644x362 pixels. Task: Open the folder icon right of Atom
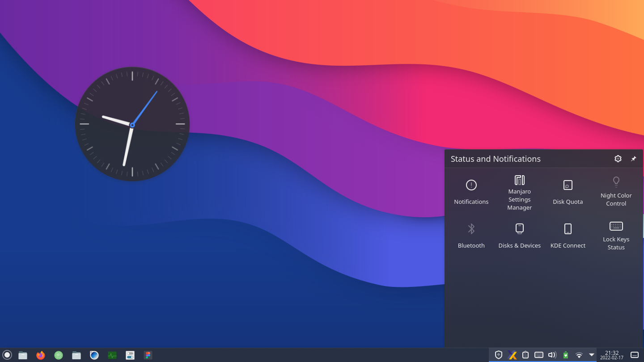coord(76,355)
